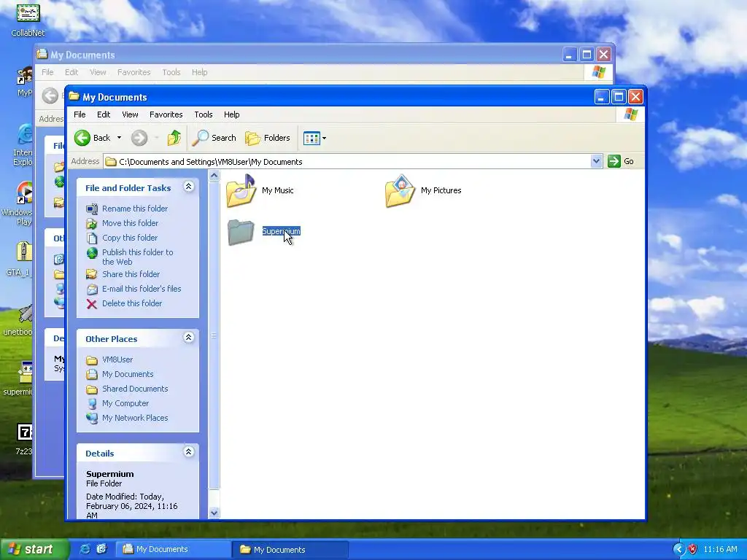
Task: Open Help menu in background My Documents window
Action: (x=200, y=72)
